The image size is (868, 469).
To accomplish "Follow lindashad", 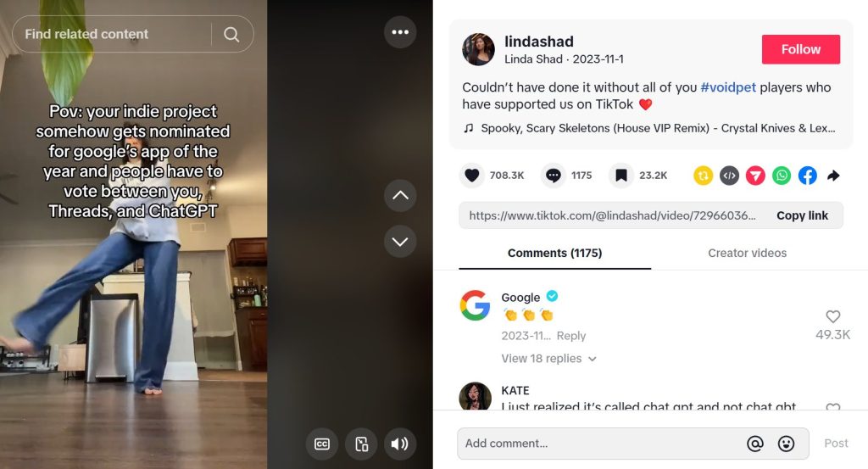I will click(800, 49).
